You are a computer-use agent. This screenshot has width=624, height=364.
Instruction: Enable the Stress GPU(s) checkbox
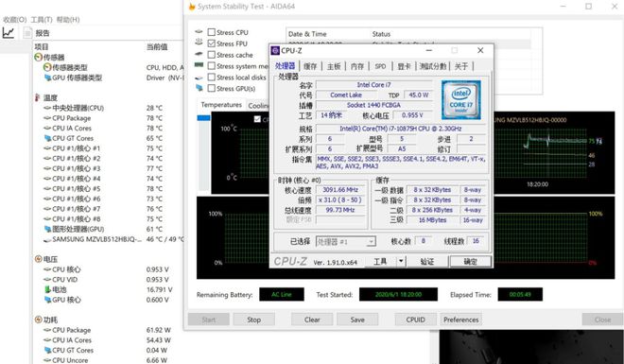[x=212, y=88]
